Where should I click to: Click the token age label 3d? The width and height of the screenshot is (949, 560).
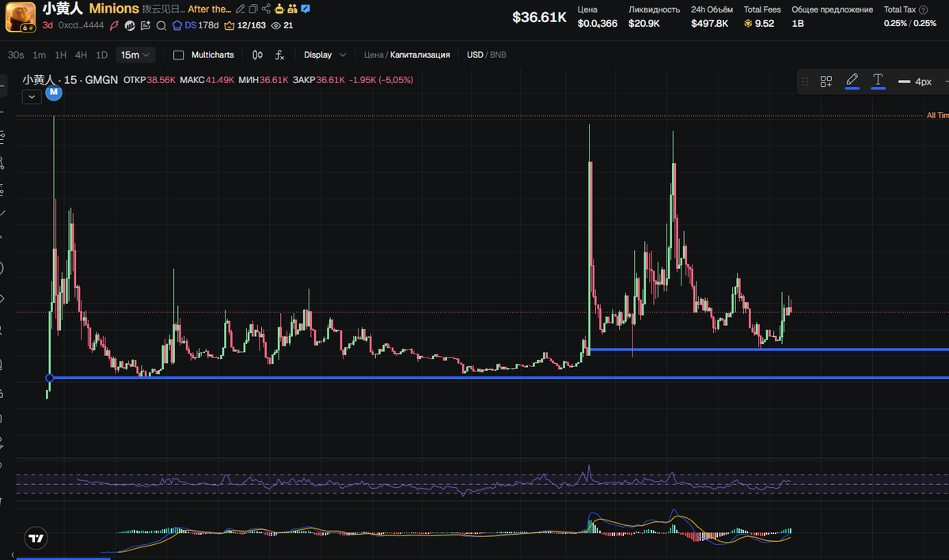pyautogui.click(x=47, y=25)
